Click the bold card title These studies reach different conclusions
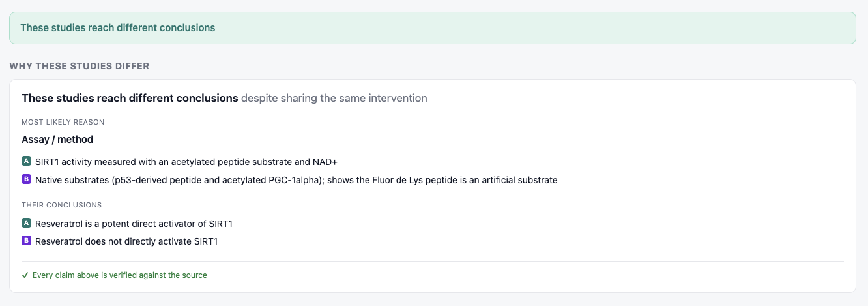The height and width of the screenshot is (306, 868). [130, 98]
